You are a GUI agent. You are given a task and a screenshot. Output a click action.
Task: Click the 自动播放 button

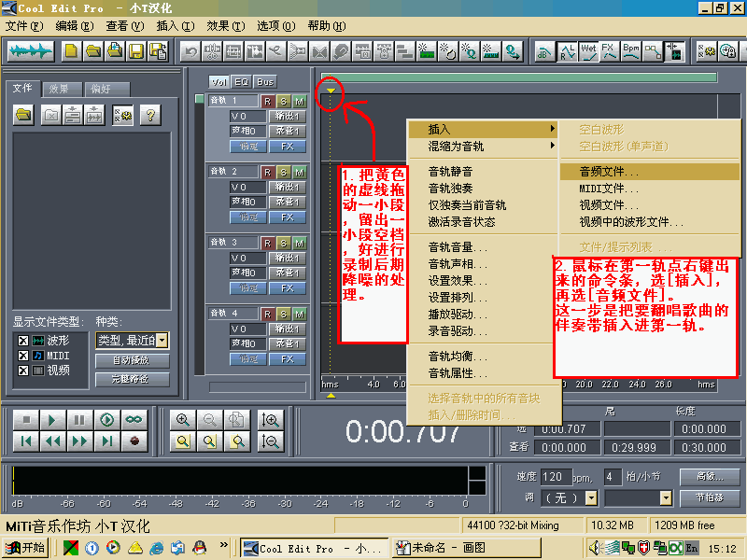(132, 360)
